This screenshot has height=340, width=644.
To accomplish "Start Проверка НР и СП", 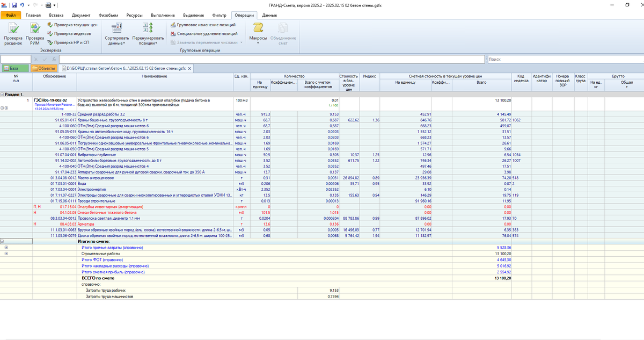I will (68, 42).
